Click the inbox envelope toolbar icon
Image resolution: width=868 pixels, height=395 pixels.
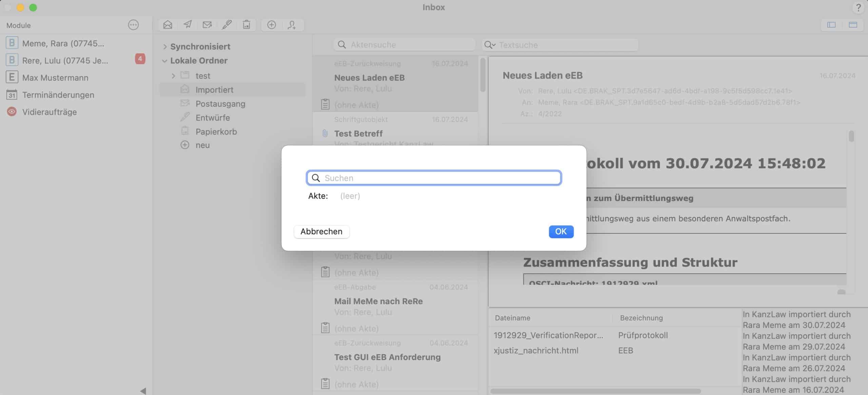(x=167, y=25)
